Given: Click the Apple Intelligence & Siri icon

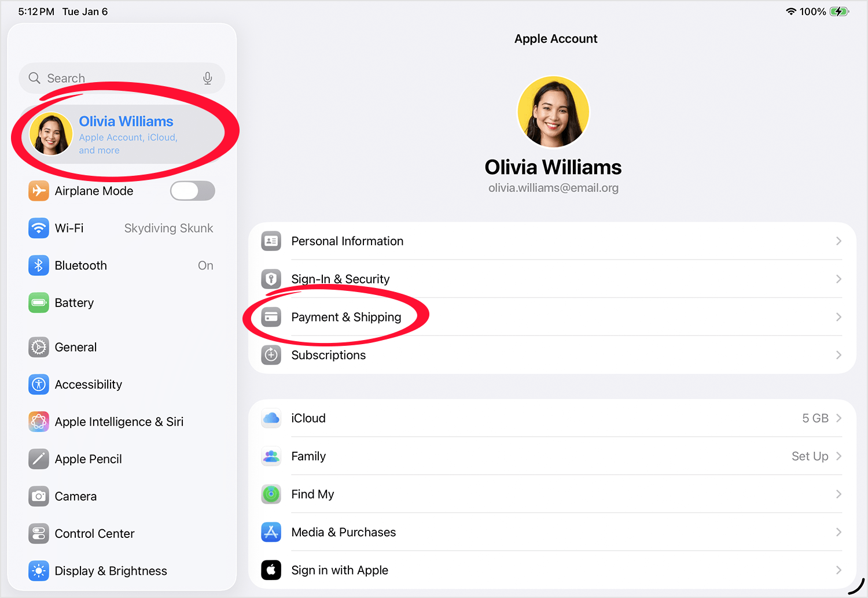Looking at the screenshot, I should [x=39, y=422].
